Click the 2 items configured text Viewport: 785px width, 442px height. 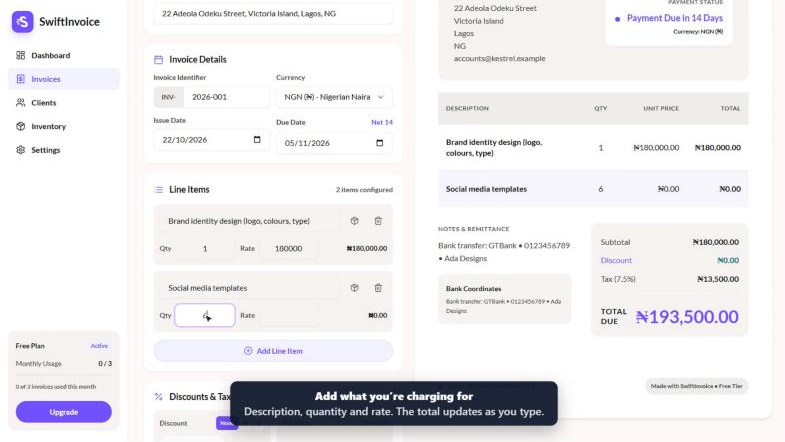pyautogui.click(x=364, y=190)
